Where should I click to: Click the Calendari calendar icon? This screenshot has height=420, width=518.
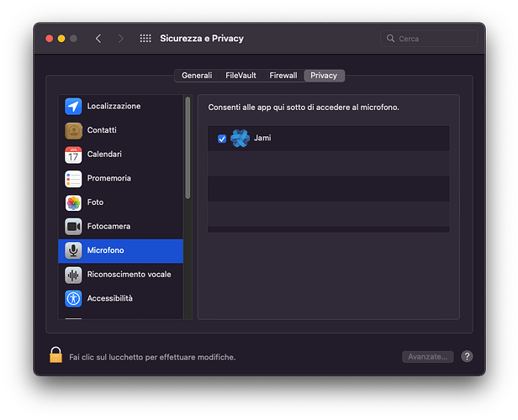pyautogui.click(x=73, y=155)
